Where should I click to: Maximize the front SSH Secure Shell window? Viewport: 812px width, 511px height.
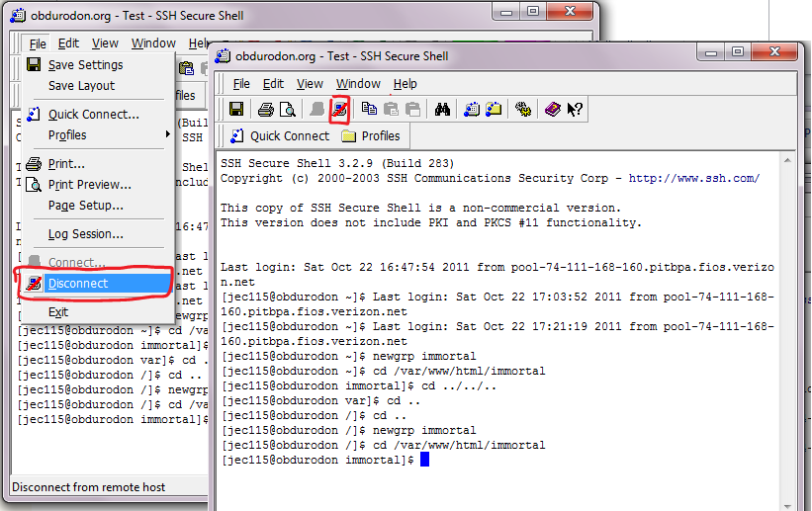(x=738, y=51)
